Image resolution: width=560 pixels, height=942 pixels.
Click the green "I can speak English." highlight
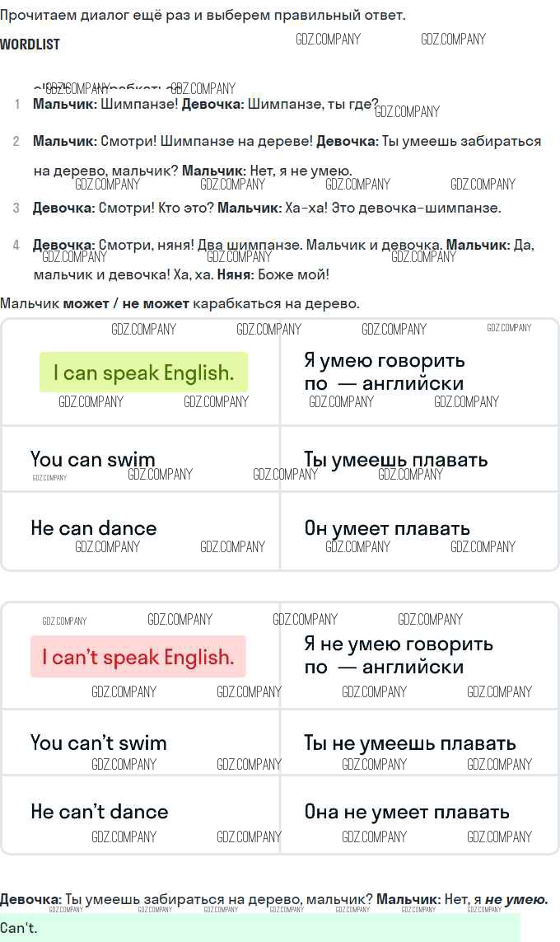pyautogui.click(x=143, y=373)
